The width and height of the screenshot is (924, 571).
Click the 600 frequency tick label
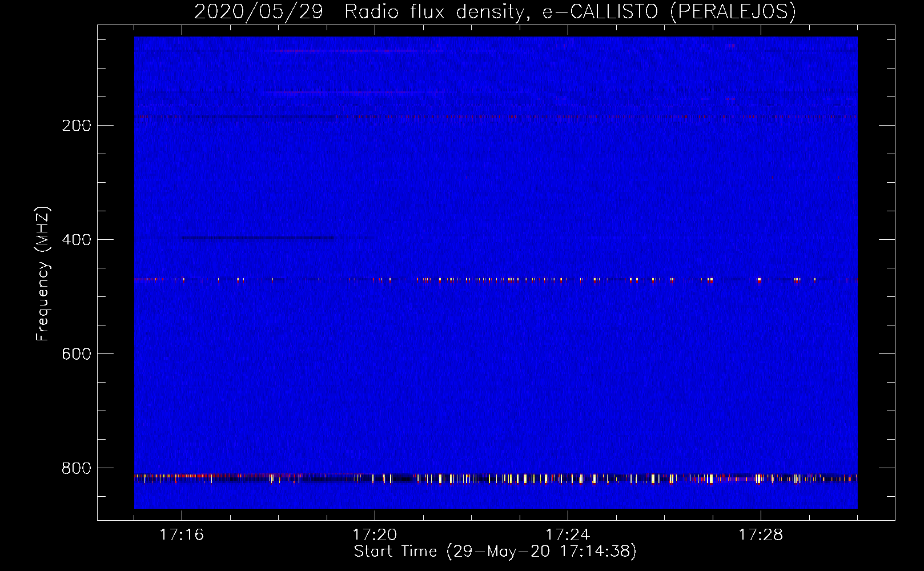click(x=77, y=354)
